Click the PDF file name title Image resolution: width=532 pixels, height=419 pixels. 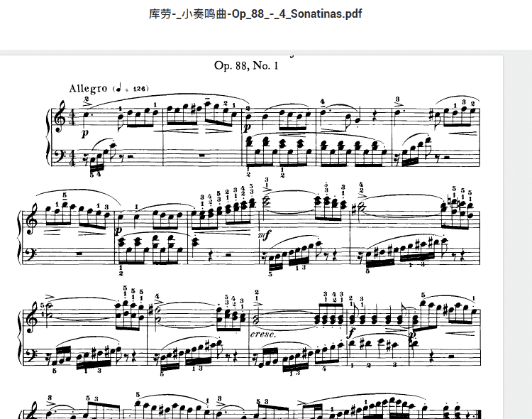[x=255, y=14]
